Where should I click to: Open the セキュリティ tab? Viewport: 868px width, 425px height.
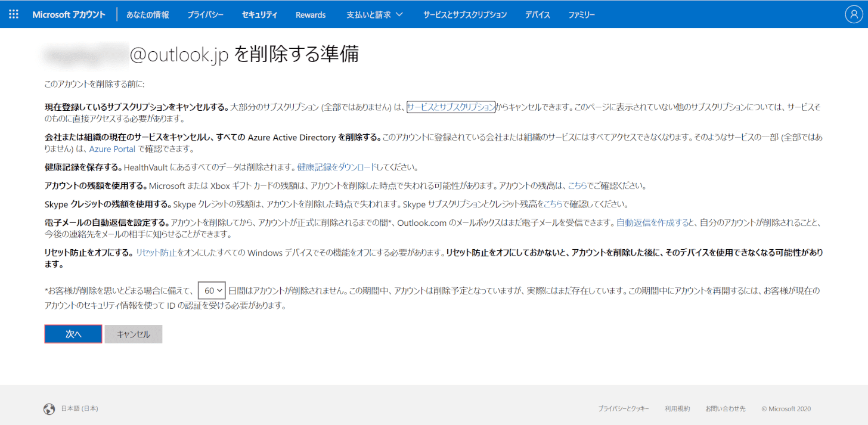click(x=259, y=14)
